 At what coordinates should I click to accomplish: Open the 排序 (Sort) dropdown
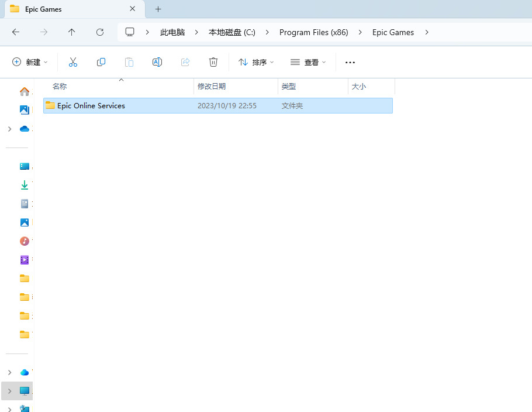[256, 62]
